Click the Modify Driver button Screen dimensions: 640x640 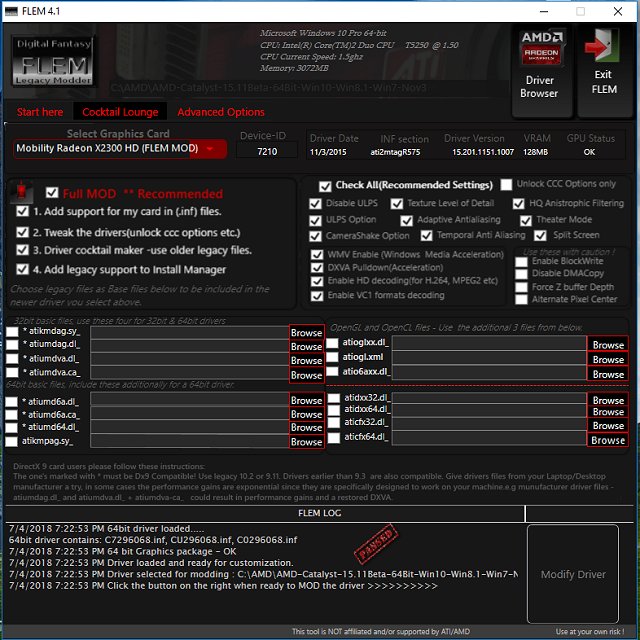[x=573, y=574]
